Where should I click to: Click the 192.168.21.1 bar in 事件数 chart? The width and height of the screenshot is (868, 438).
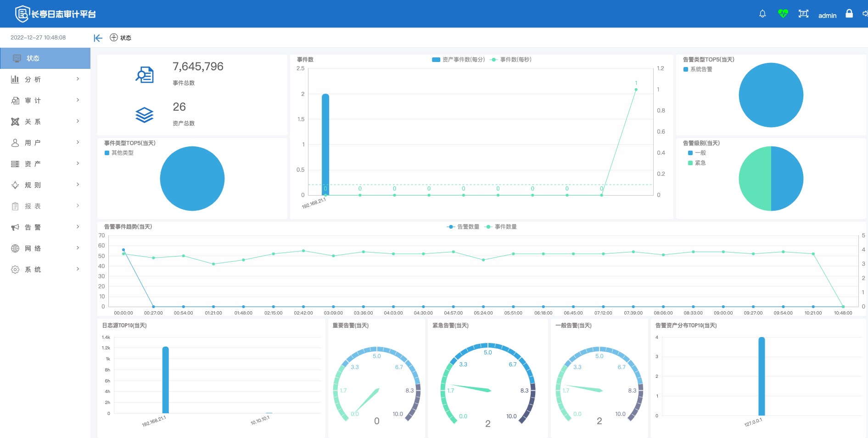click(x=325, y=145)
